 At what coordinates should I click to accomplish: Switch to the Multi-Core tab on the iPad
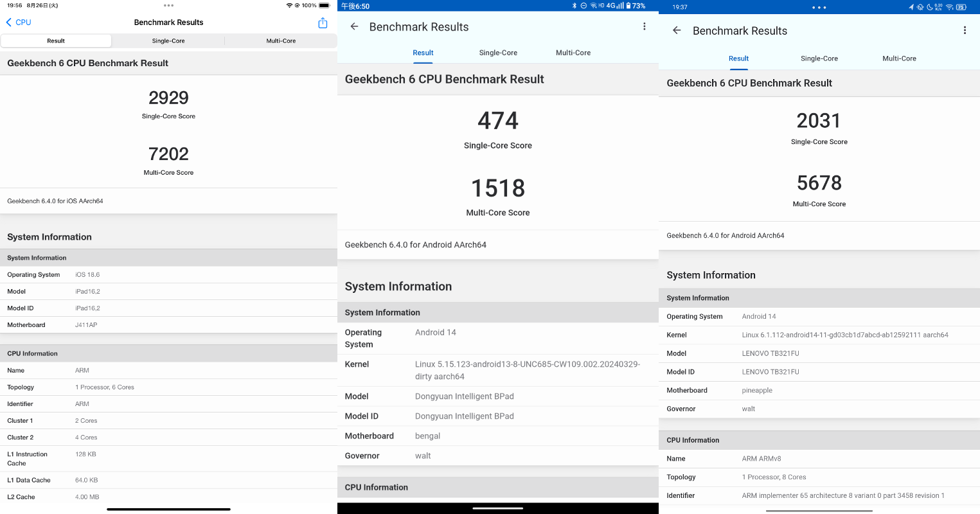(281, 40)
